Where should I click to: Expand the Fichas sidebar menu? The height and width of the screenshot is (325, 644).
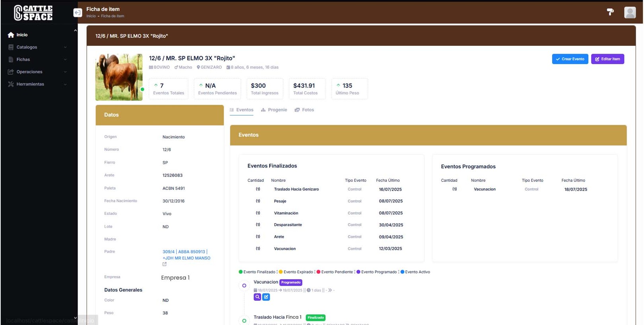coord(23,60)
